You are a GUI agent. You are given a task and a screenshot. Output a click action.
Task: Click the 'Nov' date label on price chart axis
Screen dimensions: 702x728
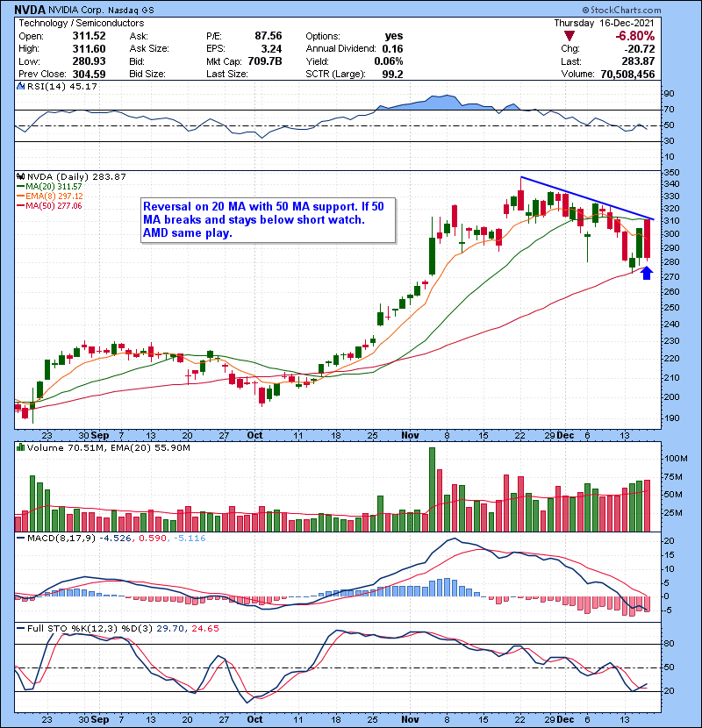click(x=411, y=436)
